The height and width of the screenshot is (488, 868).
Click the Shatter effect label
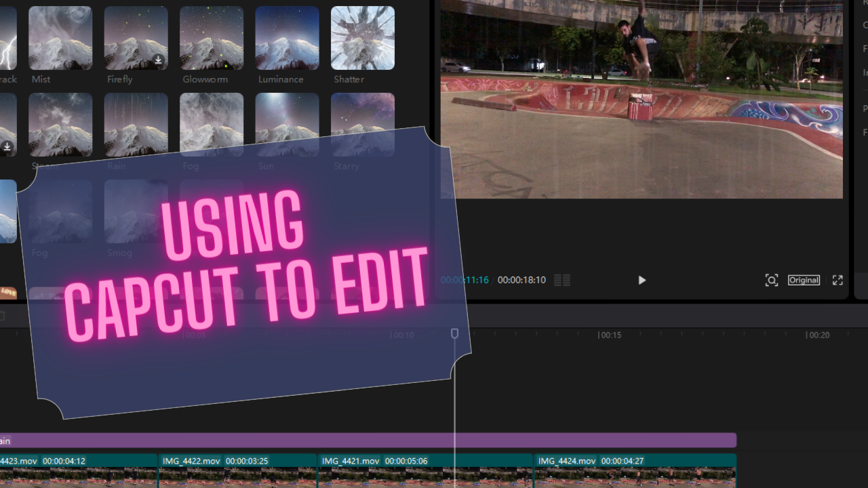[x=349, y=79]
